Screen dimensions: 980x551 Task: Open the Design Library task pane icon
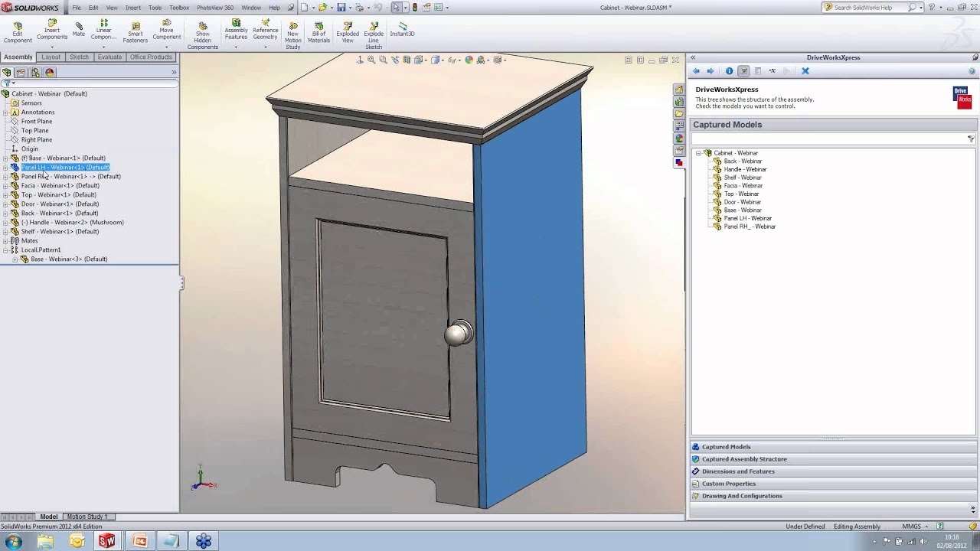click(679, 102)
